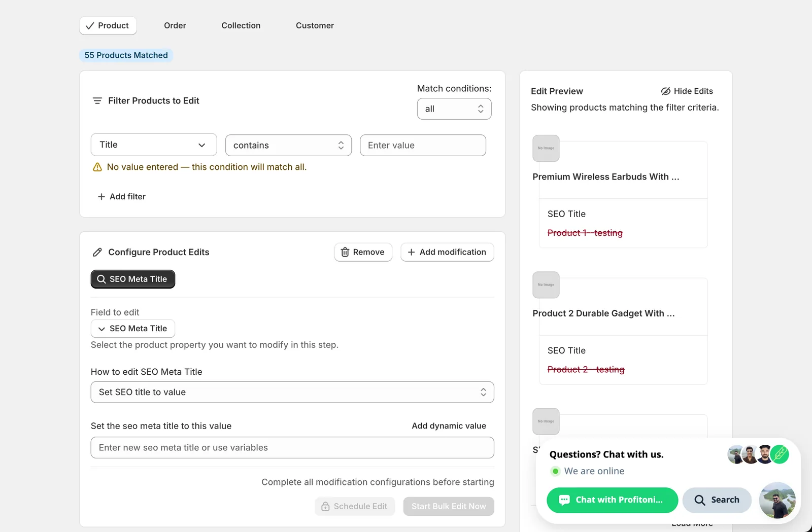This screenshot has width=812, height=532.
Task: Open the 'contains' operator dropdown
Action: 288,146
